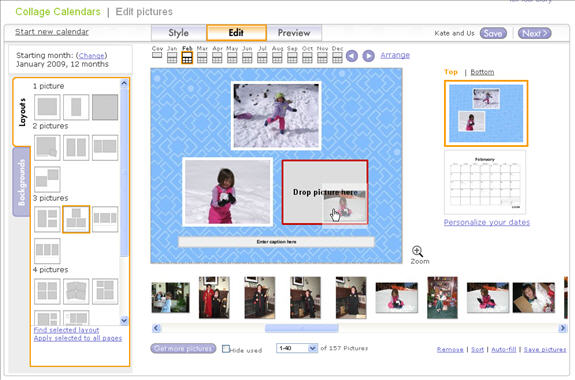
Task: Open the 1-40 pictures range dropdown
Action: pos(297,348)
